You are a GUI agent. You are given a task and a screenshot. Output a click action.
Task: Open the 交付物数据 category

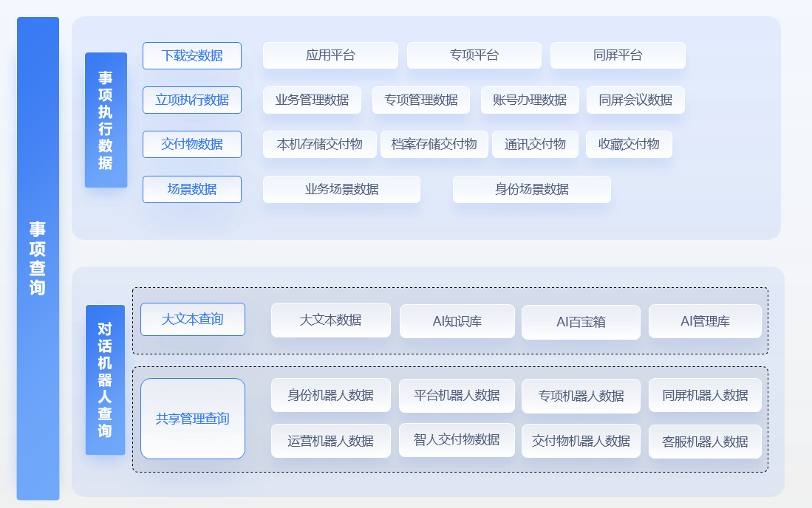192,144
